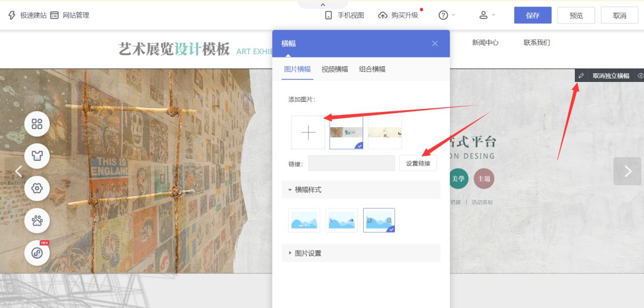Click the 设置链接 button

tap(418, 163)
